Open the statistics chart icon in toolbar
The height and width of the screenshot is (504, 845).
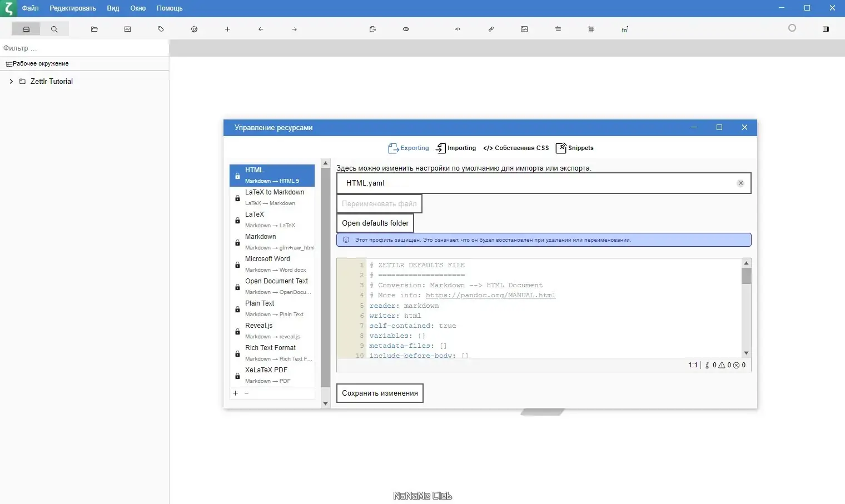click(x=127, y=29)
